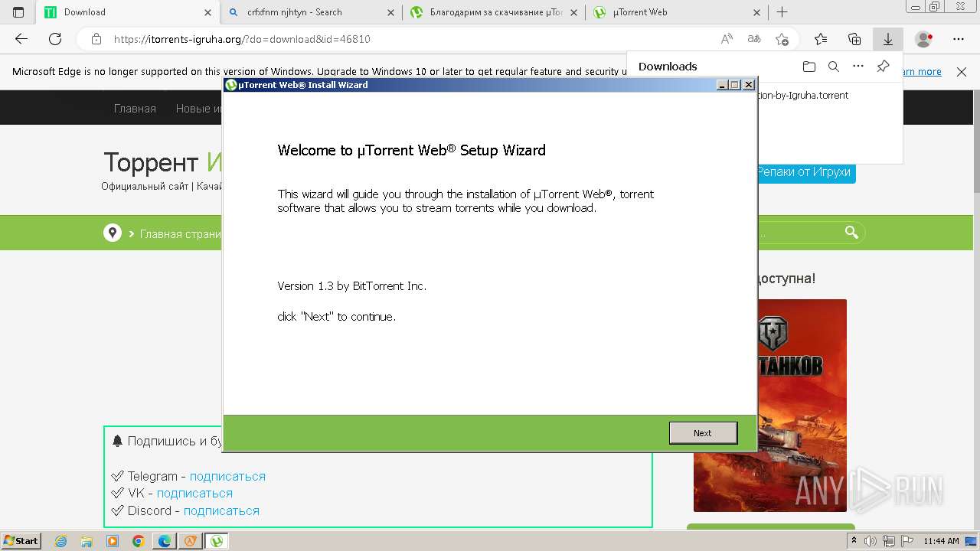Toggle the Downloads toolbar button
Screen dimensions: 980x551
pyautogui.click(x=888, y=39)
